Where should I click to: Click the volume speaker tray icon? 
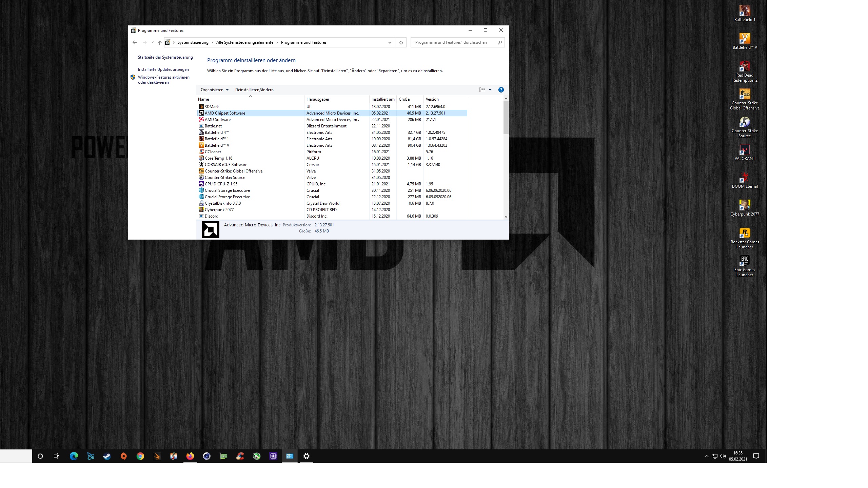[x=723, y=456]
